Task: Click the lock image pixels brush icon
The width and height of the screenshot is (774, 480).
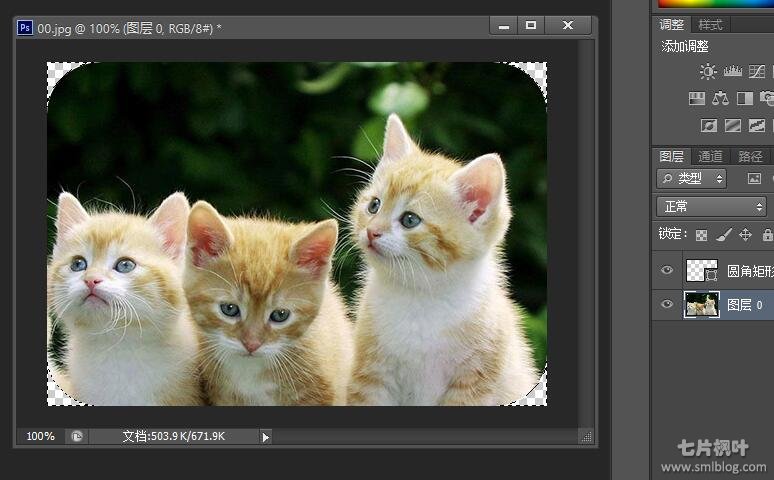Action: pos(724,235)
